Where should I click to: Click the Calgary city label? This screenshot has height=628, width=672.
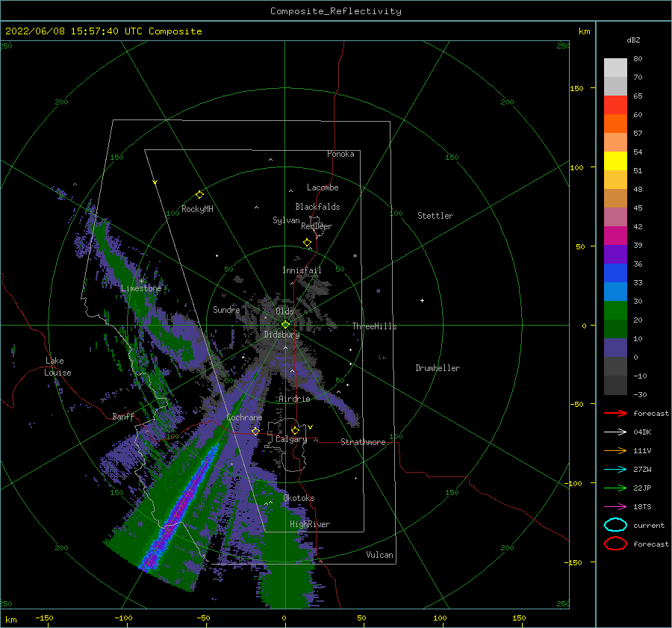pos(291,439)
